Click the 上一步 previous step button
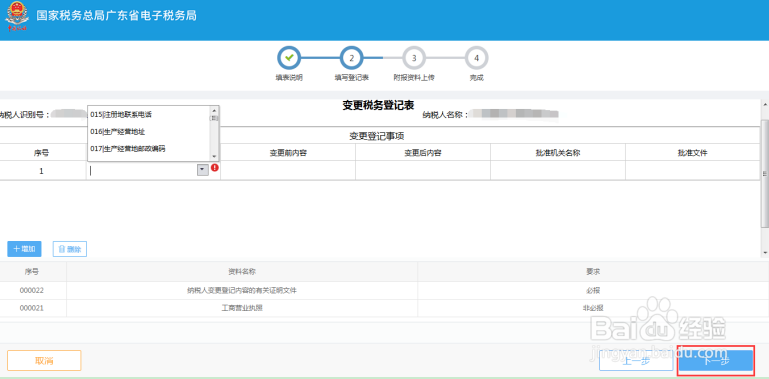 tap(636, 361)
